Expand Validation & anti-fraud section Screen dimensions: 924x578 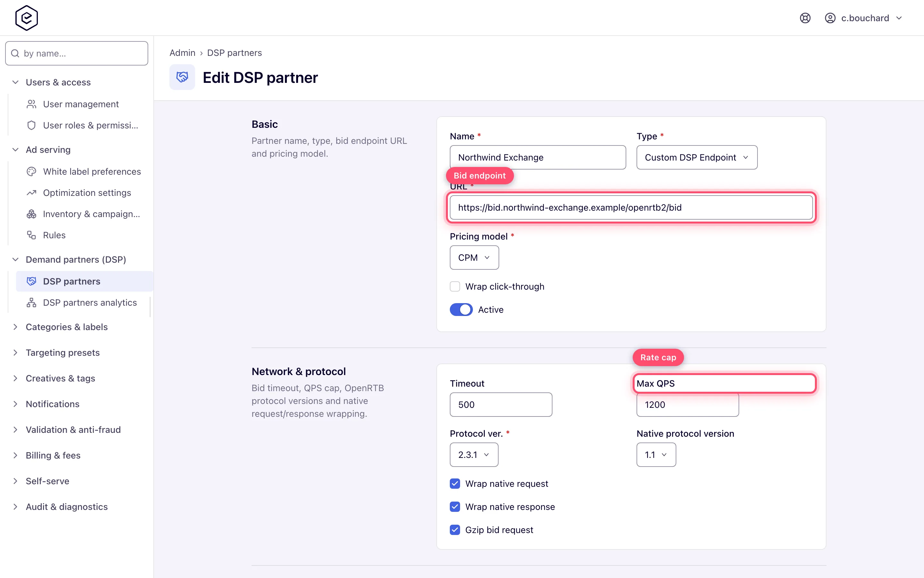pyautogui.click(x=15, y=430)
